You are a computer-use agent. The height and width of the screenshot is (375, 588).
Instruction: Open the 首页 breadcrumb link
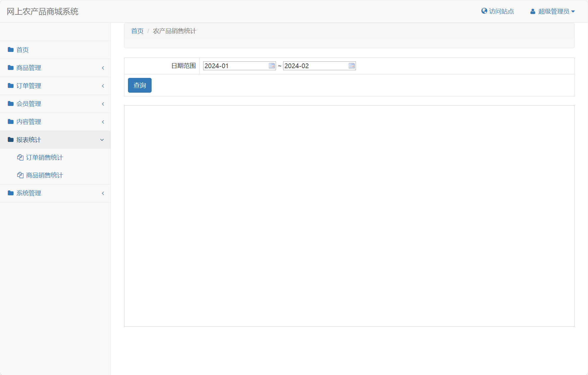point(137,31)
